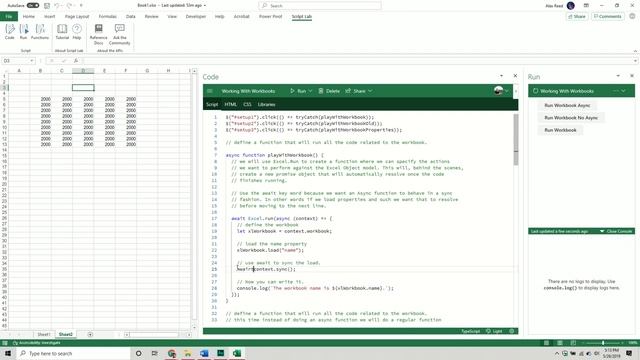This screenshot has width=640, height=360.
Task: Switch to the Home ribbon tab
Action: [x=29, y=16]
